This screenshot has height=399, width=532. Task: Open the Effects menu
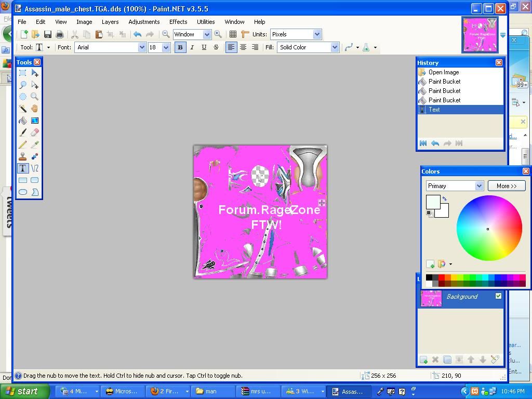(x=178, y=22)
